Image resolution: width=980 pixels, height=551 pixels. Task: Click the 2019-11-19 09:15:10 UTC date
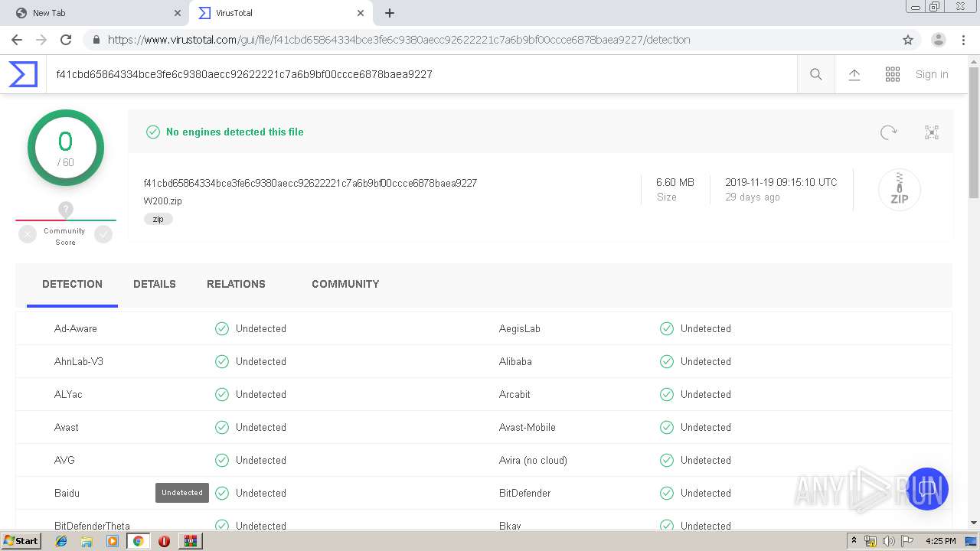[x=781, y=182]
